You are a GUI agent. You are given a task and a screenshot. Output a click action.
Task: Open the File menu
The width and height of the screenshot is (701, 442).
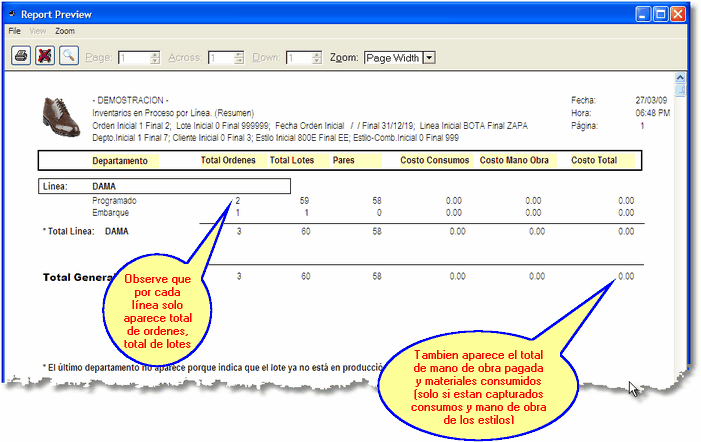[x=15, y=32]
